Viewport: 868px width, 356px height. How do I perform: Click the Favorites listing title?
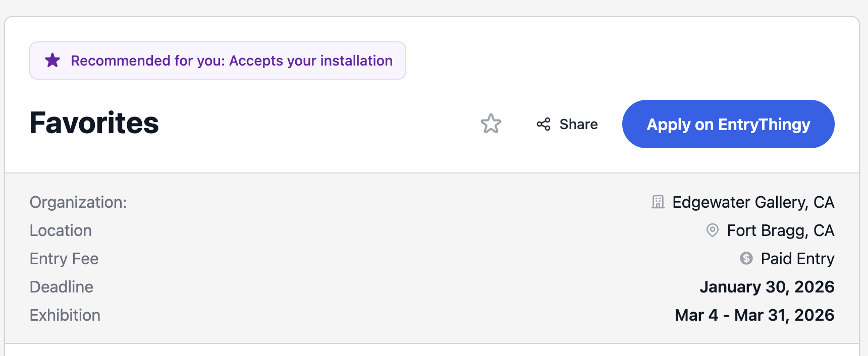click(x=94, y=123)
